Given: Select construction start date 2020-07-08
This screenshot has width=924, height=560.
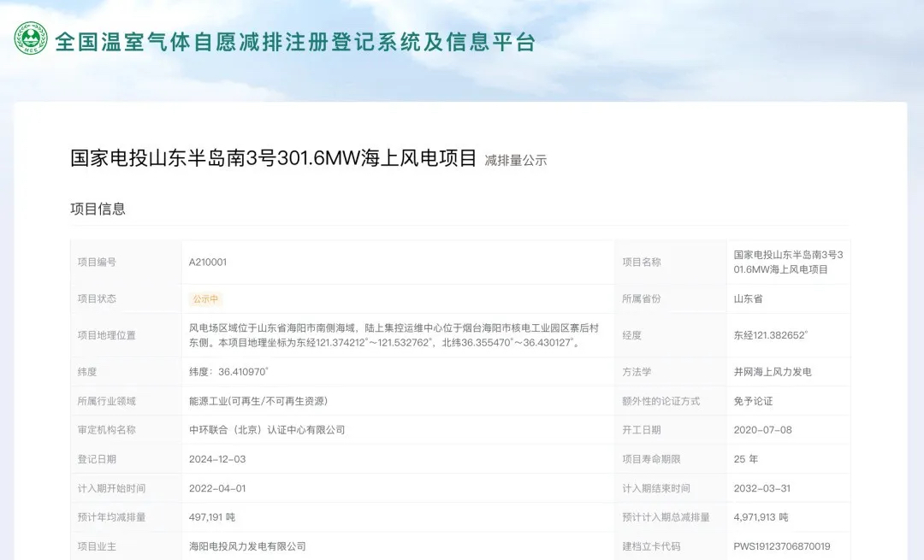Looking at the screenshot, I should 762,430.
